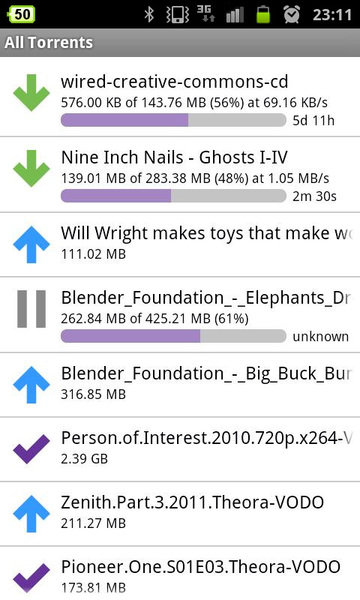Tap the green download arrow for wired-creative-commons-cd
Viewport: 360px width, 600px height.
point(31,93)
